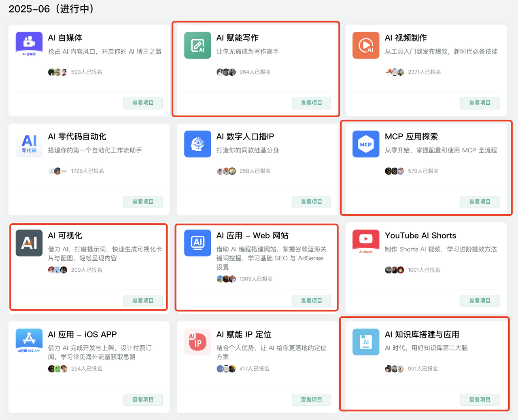Click the AI 应用 Web 网站 icon
518x420 pixels.
(197, 243)
